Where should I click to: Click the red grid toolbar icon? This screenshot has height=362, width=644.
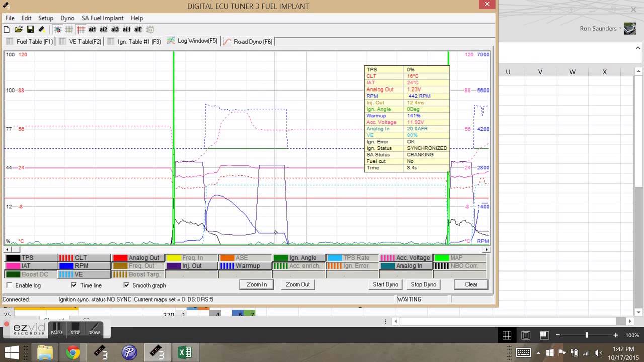click(x=80, y=30)
